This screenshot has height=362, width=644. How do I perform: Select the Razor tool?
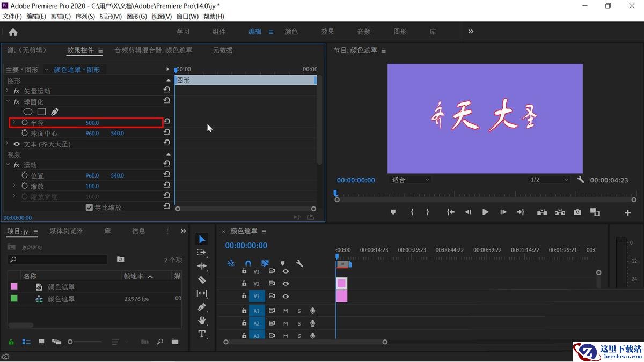pos(202,279)
